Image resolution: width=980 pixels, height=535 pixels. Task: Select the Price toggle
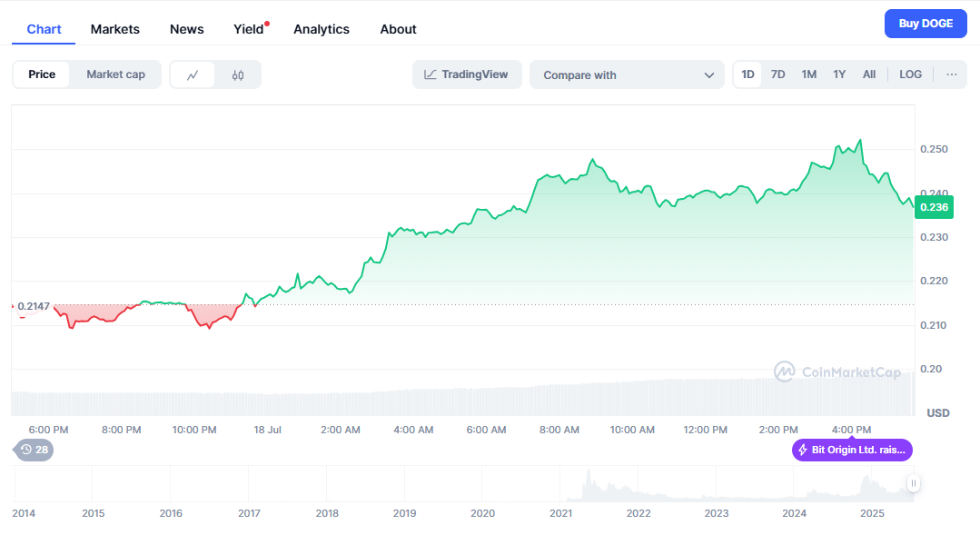(x=42, y=74)
